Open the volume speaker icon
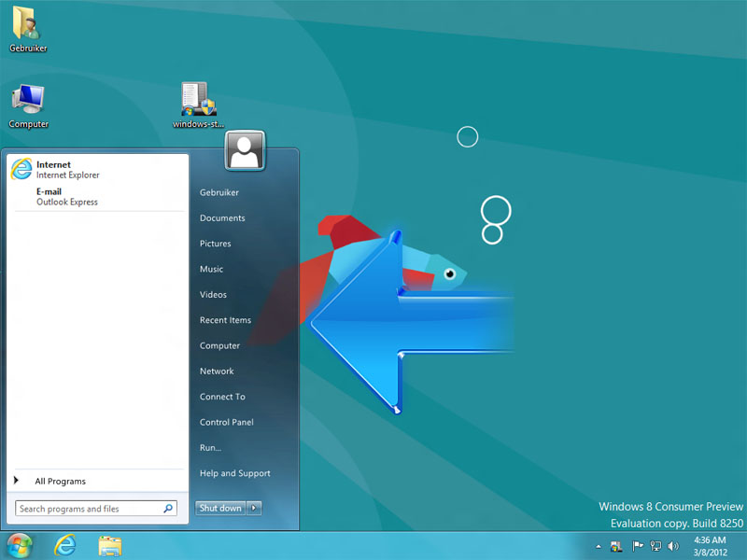747x560 pixels. (x=673, y=546)
